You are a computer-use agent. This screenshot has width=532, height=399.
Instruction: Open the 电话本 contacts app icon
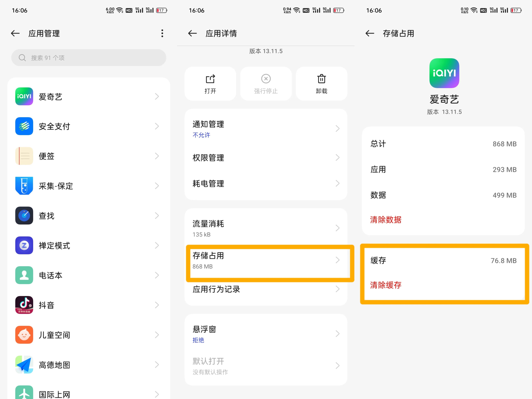click(24, 275)
